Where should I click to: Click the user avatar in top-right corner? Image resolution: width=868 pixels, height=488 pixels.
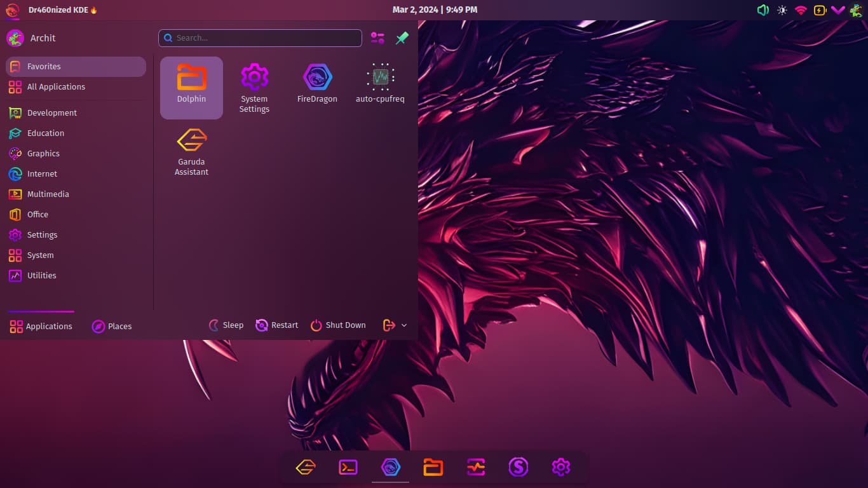tap(856, 10)
